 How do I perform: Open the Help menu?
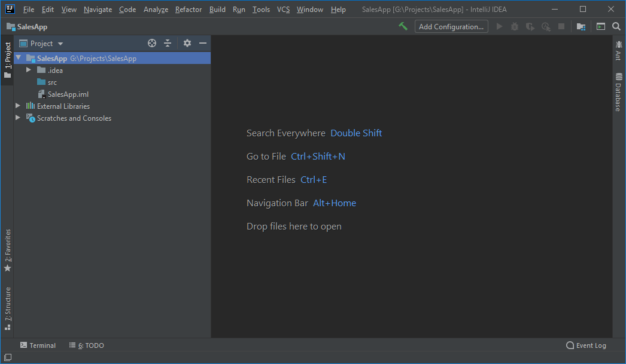tap(338, 9)
